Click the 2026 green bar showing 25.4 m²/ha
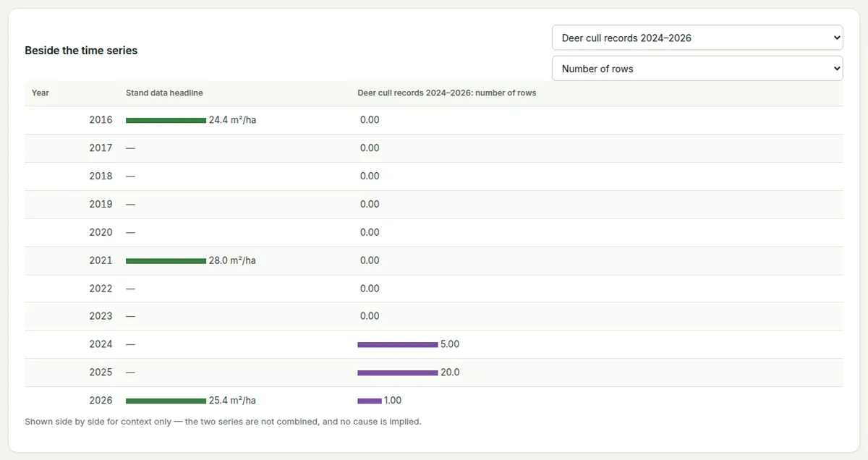The width and height of the screenshot is (868, 460). [166, 401]
